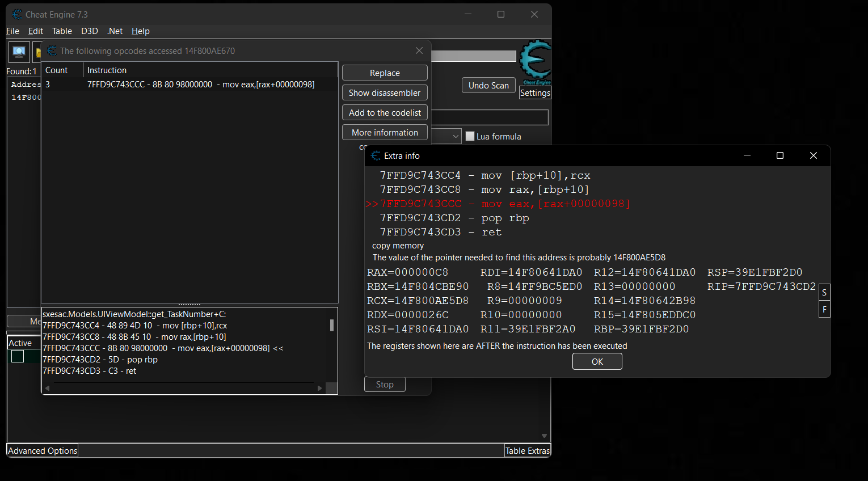Toggle the Lua formula checkbox
The height and width of the screenshot is (481, 868).
click(x=470, y=136)
